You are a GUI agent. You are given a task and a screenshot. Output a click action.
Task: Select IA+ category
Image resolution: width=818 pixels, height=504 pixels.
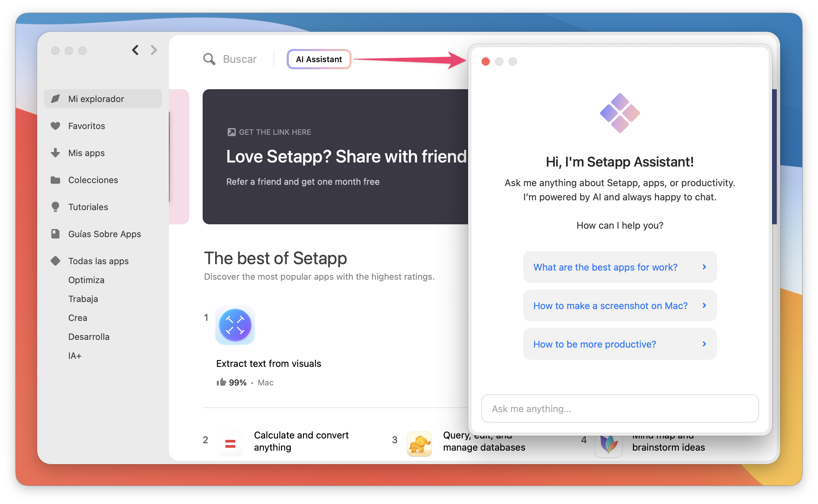75,356
